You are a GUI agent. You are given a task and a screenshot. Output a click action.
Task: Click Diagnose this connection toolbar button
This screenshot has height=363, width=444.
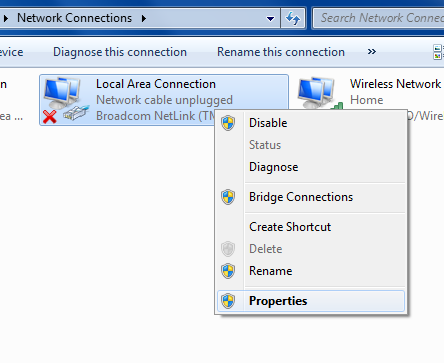click(120, 52)
